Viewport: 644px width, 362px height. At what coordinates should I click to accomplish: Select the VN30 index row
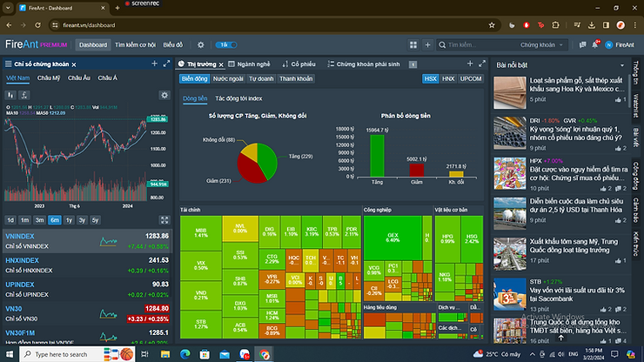[87, 313]
